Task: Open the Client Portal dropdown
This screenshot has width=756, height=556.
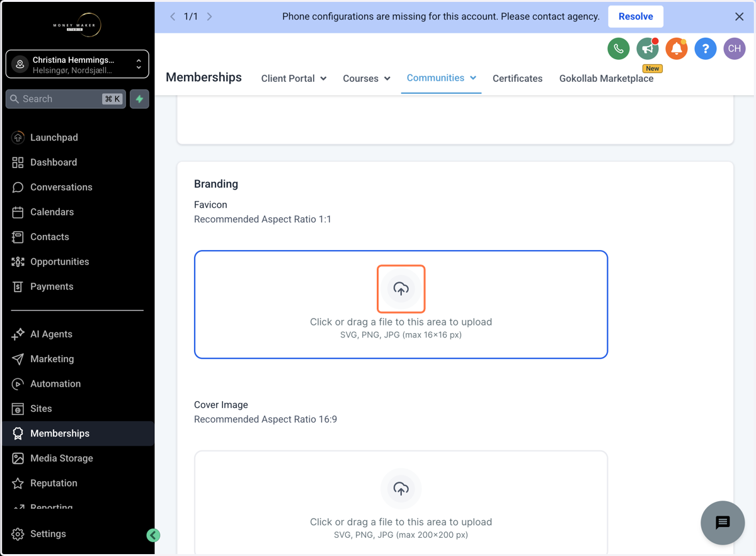Action: click(294, 78)
